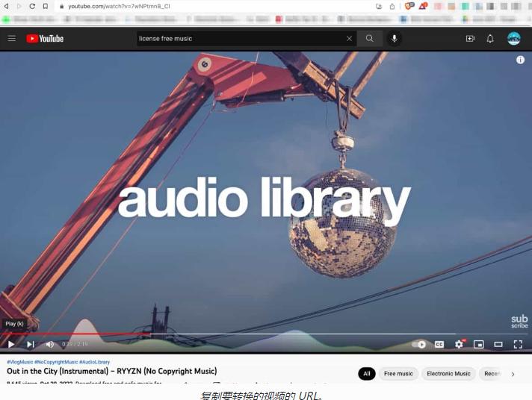532x400 pixels.
Task: Select the Electronic Music chip
Action: 448,374
